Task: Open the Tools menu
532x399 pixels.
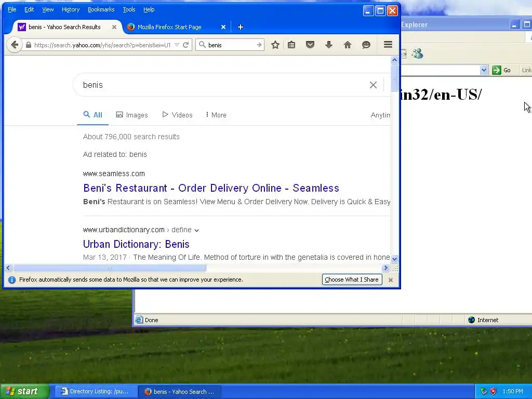Action: (x=129, y=9)
